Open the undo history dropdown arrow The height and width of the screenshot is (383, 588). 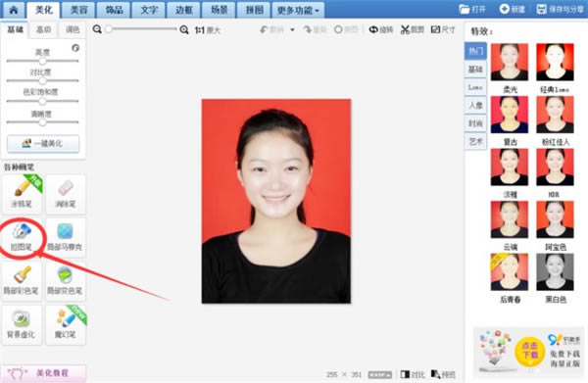[292, 29]
